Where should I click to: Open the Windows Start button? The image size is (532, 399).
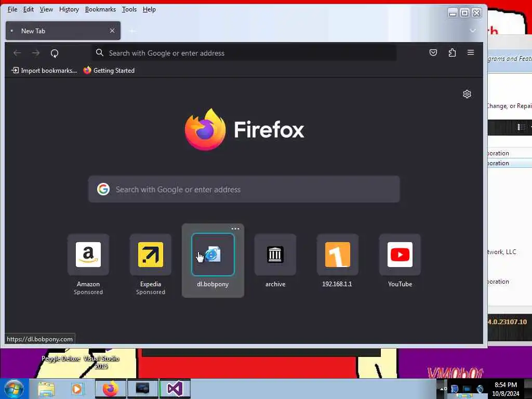[x=14, y=389]
